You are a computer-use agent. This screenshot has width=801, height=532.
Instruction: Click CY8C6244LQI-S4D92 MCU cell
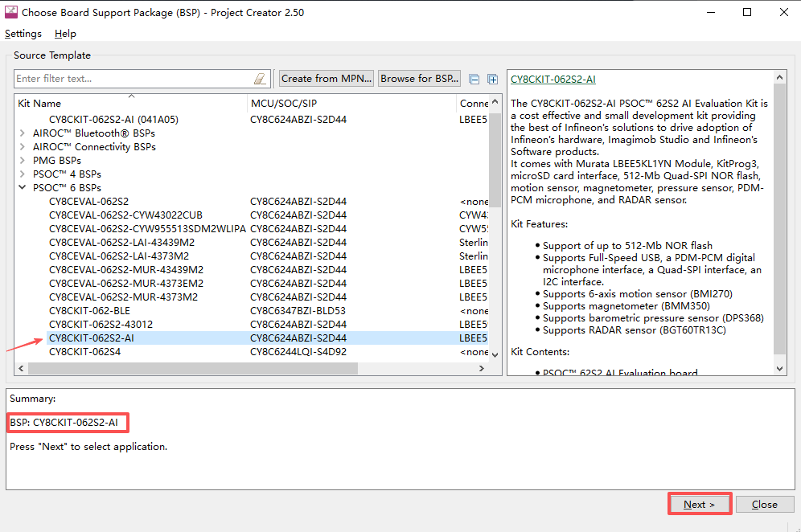click(298, 352)
